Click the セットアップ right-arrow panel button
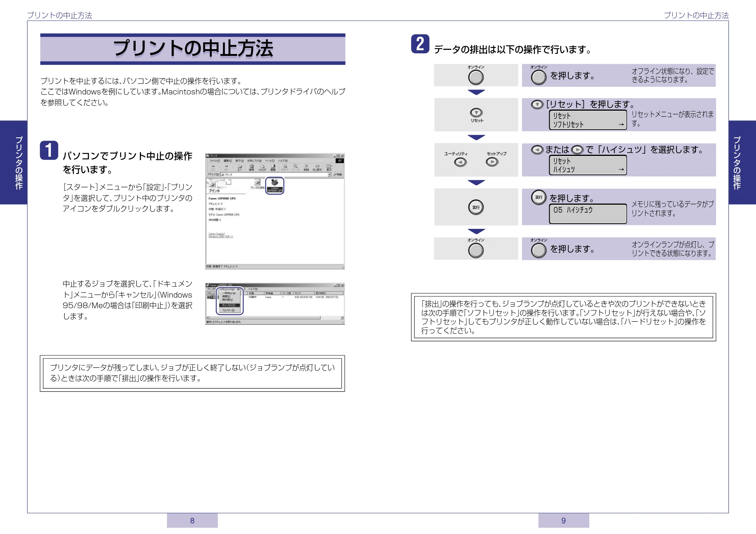 pyautogui.click(x=492, y=162)
